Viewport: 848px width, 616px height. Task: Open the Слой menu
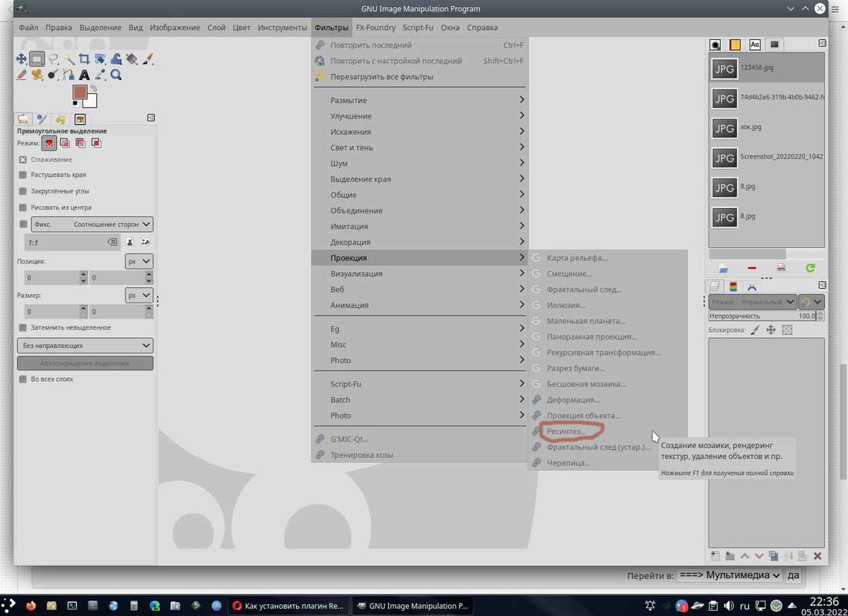click(x=216, y=28)
